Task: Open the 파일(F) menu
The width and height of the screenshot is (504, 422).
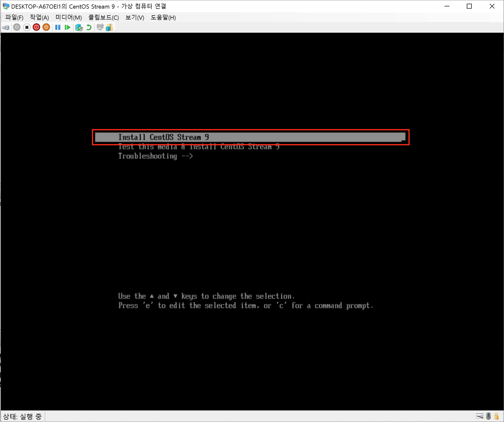Action: tap(14, 17)
